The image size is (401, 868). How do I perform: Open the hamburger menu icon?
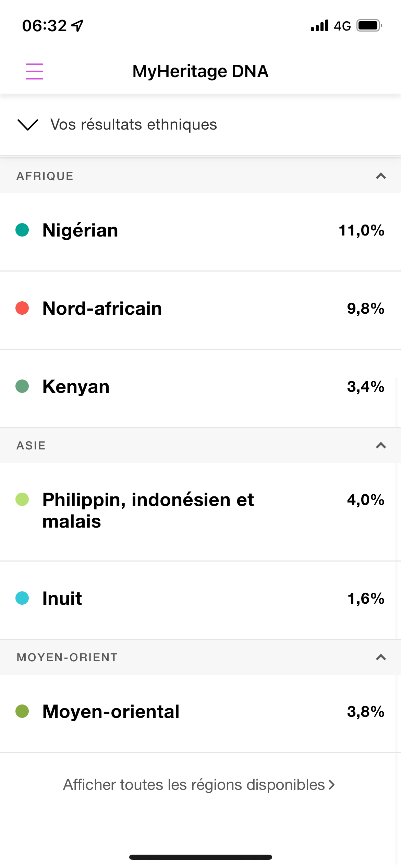coord(34,71)
